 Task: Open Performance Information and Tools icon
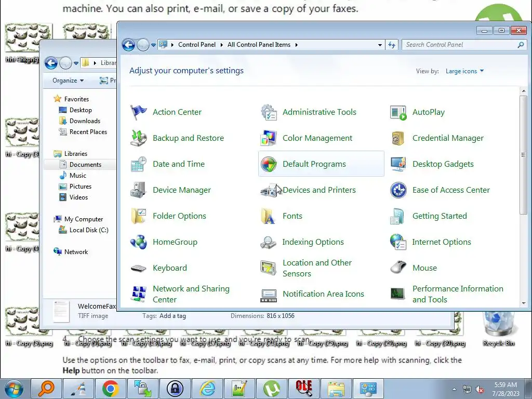coord(398,294)
